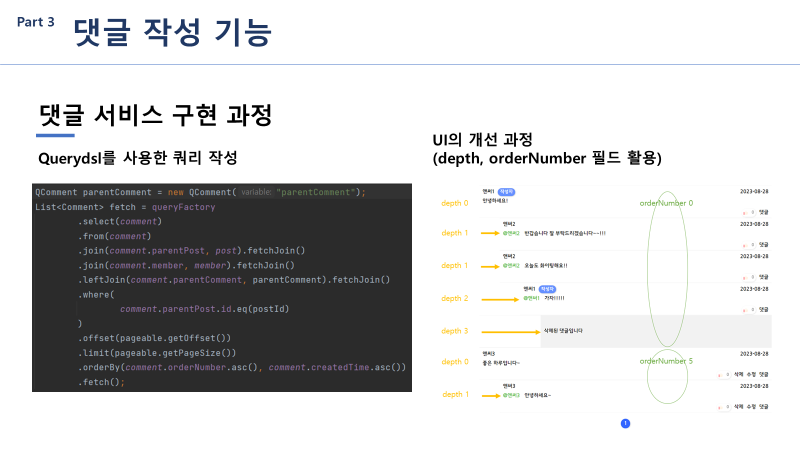The width and height of the screenshot is (800, 450).
Task: Click the heading UI의 개선 과정
Action: click(x=483, y=139)
